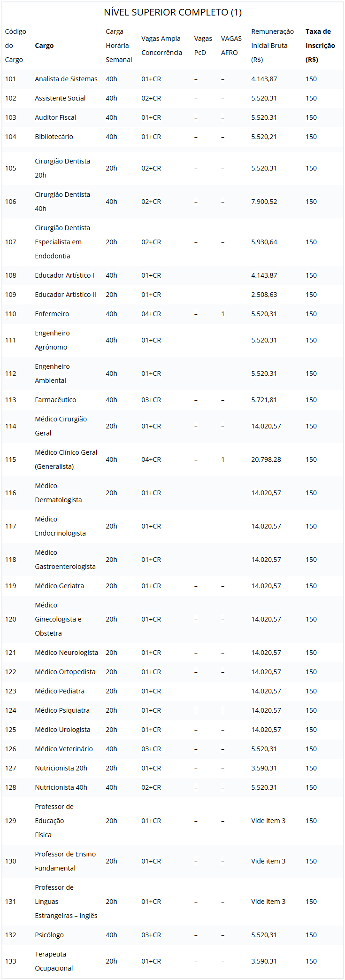
Task: Click the 'Enfermeiro' cargo cell
Action: [x=52, y=314]
